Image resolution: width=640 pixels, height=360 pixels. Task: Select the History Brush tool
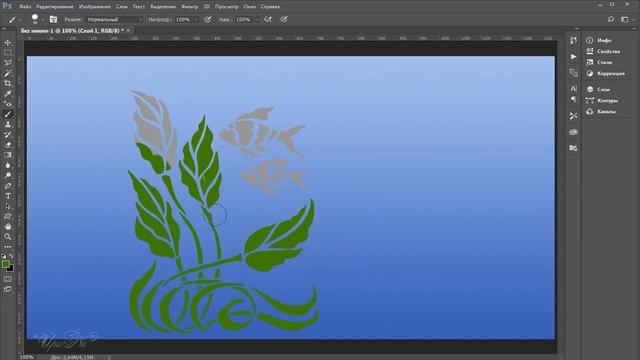coord(8,135)
